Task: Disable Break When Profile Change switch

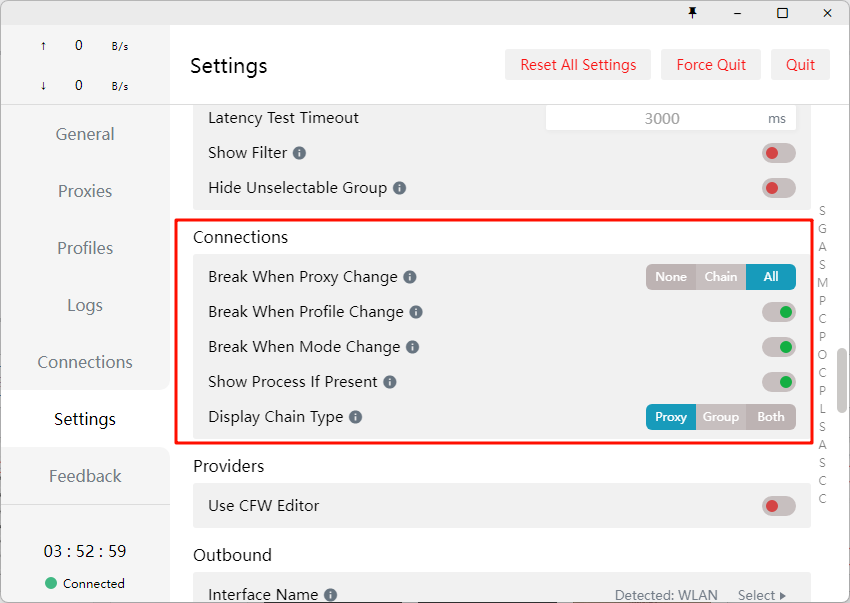Action: point(778,312)
